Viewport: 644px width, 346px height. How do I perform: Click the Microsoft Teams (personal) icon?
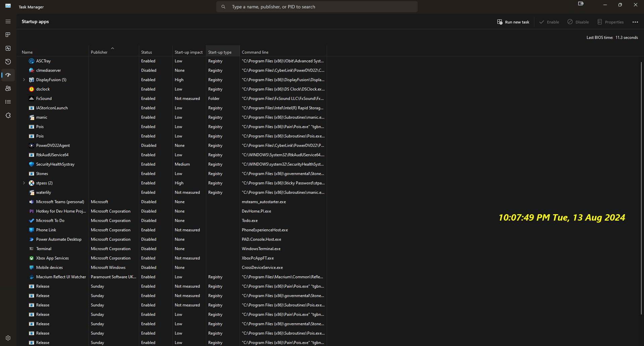click(32, 202)
